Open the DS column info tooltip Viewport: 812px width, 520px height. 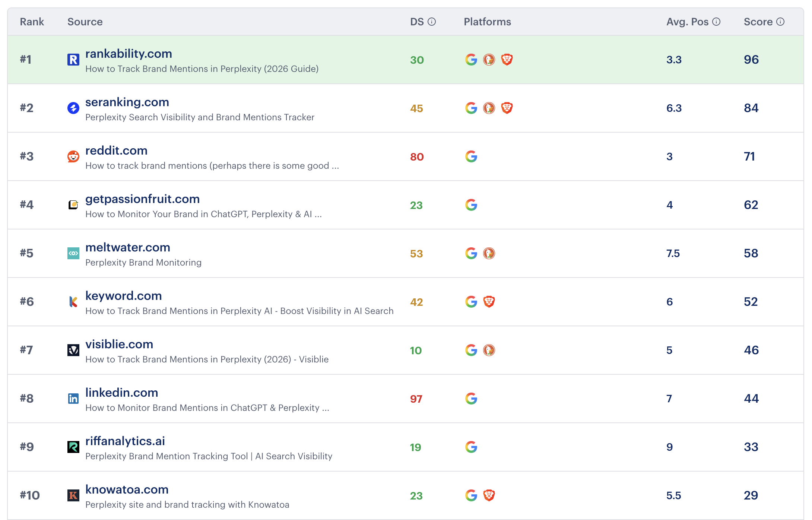pyautogui.click(x=432, y=22)
